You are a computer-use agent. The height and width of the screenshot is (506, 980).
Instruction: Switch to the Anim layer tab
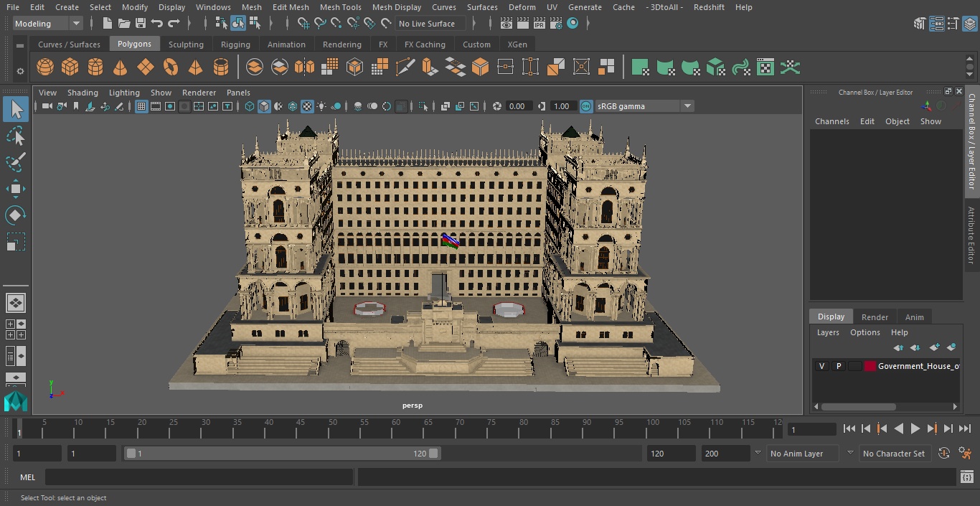(x=914, y=317)
